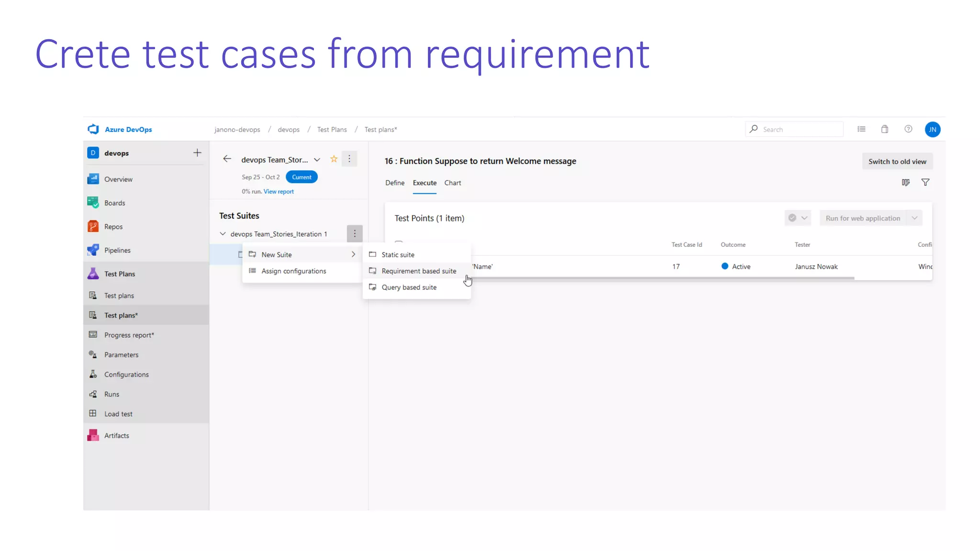Toggle the favorite star for test plan

click(334, 159)
